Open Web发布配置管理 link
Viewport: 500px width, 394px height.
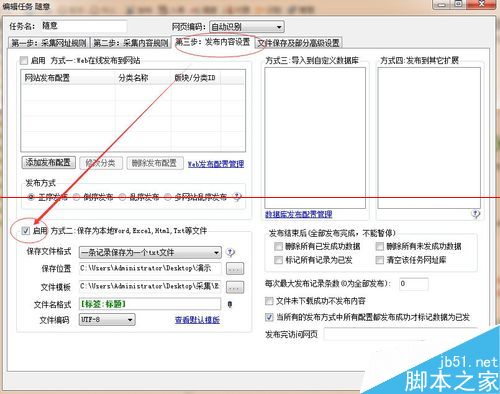(x=216, y=164)
